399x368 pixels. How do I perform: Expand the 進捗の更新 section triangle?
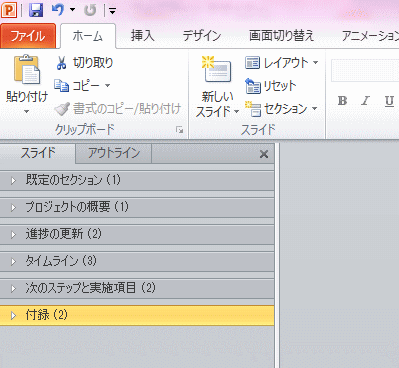pyautogui.click(x=13, y=234)
